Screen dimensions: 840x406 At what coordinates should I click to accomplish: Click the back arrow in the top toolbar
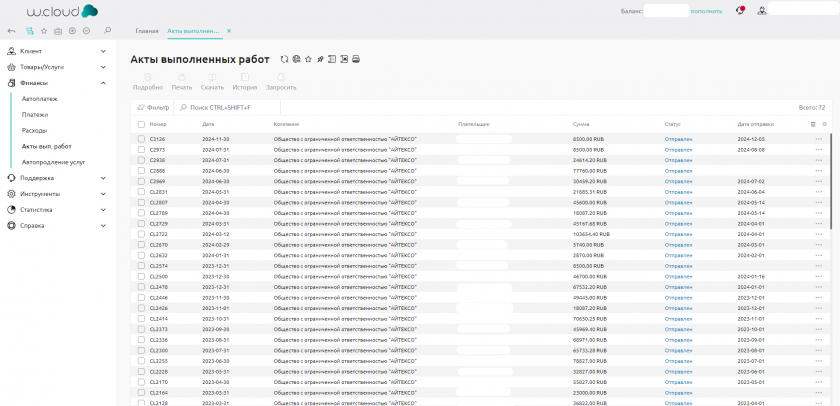point(11,31)
